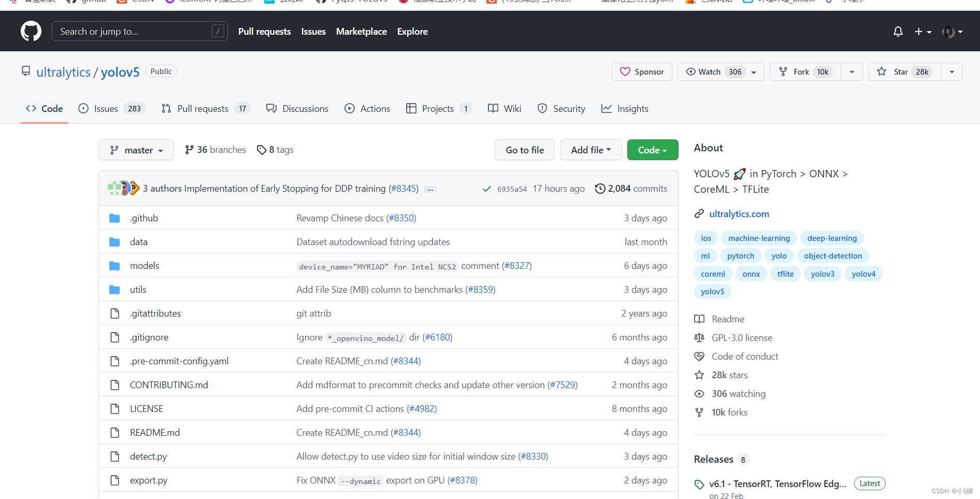Switch to the Code tab
Viewport: 980px width, 499px height.
pos(45,108)
